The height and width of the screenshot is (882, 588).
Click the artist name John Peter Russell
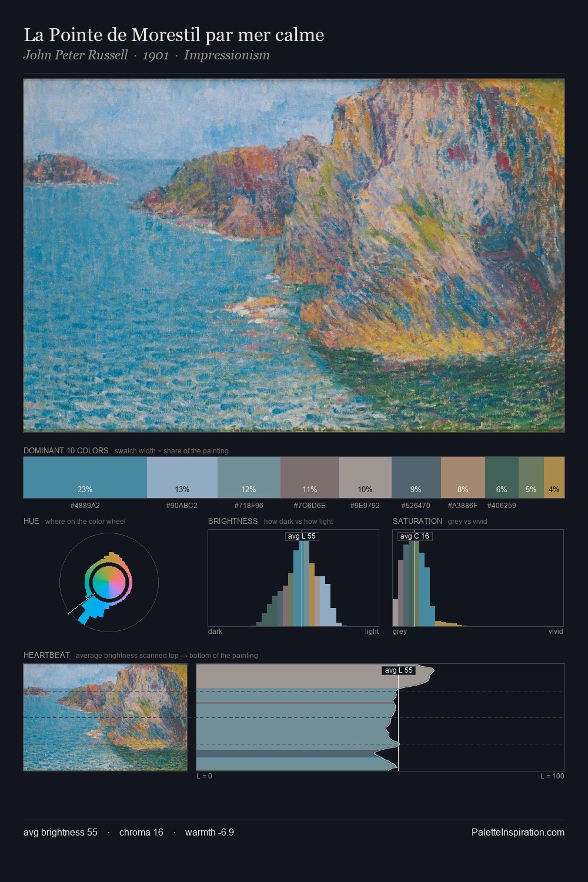click(x=75, y=55)
